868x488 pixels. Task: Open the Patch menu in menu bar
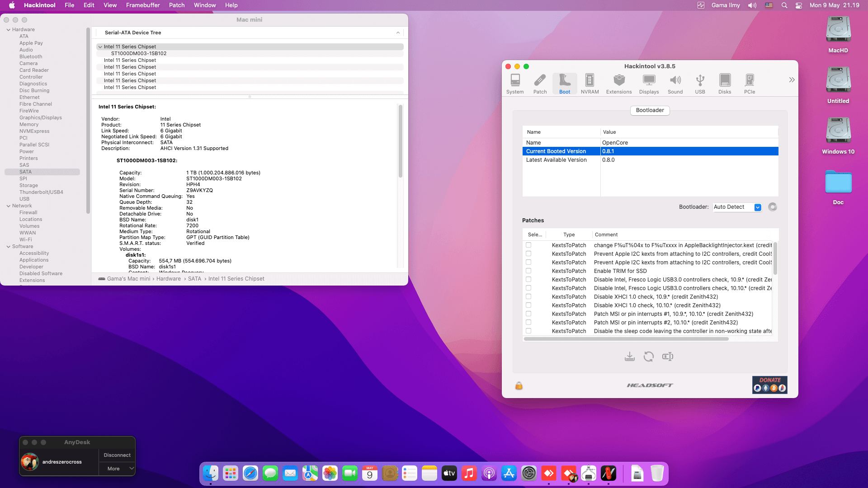[177, 5]
